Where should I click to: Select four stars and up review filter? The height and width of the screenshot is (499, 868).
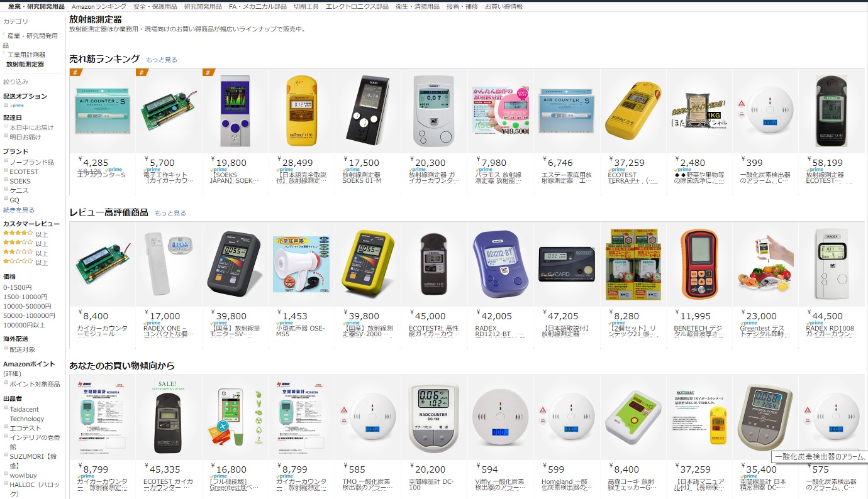click(x=18, y=234)
